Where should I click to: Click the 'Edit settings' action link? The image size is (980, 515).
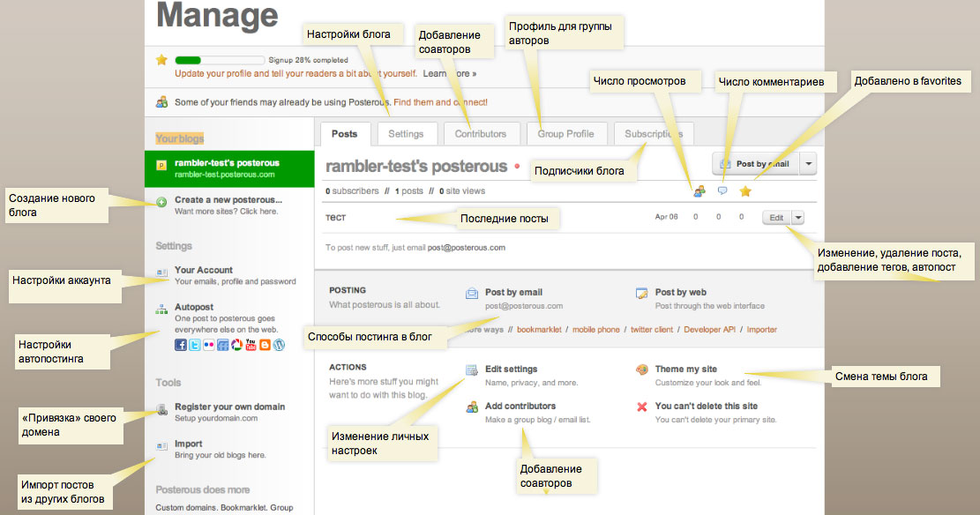512,369
